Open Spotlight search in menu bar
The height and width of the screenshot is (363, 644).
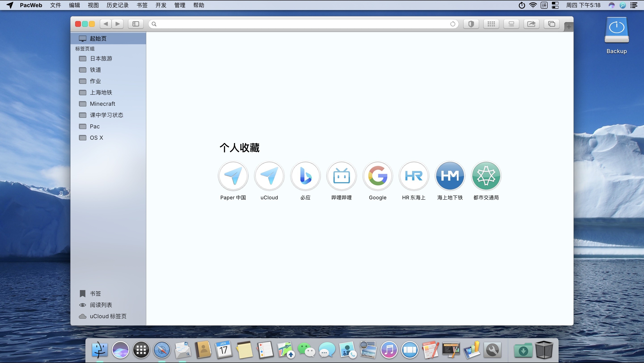[x=623, y=5]
